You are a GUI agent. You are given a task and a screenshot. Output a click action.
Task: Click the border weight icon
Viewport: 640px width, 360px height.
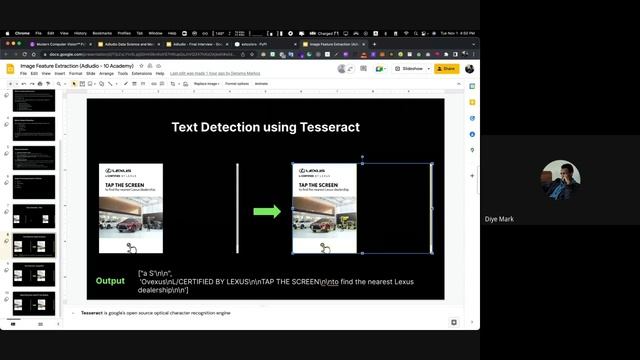point(134,84)
